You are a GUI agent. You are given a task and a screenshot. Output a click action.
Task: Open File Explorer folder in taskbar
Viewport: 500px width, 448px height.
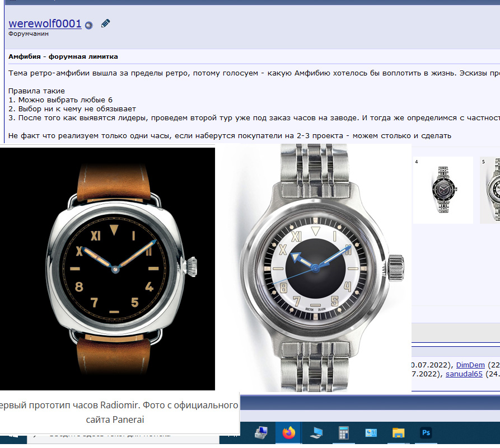[x=399, y=433]
